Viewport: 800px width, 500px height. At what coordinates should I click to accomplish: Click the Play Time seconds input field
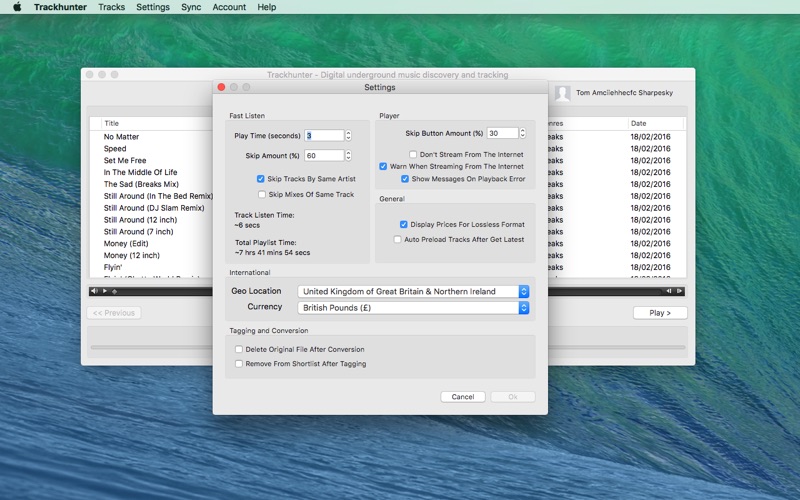[324, 135]
